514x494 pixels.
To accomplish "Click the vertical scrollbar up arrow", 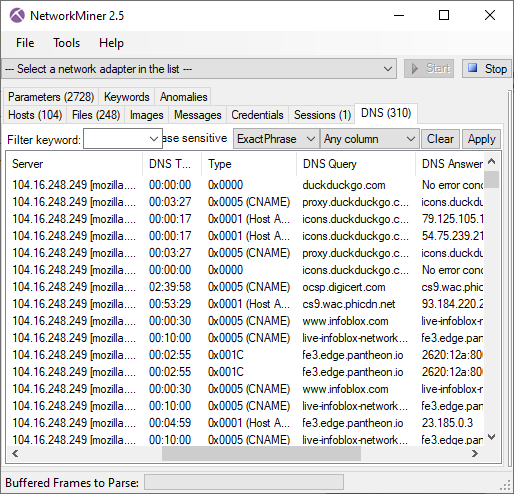I will [491, 162].
